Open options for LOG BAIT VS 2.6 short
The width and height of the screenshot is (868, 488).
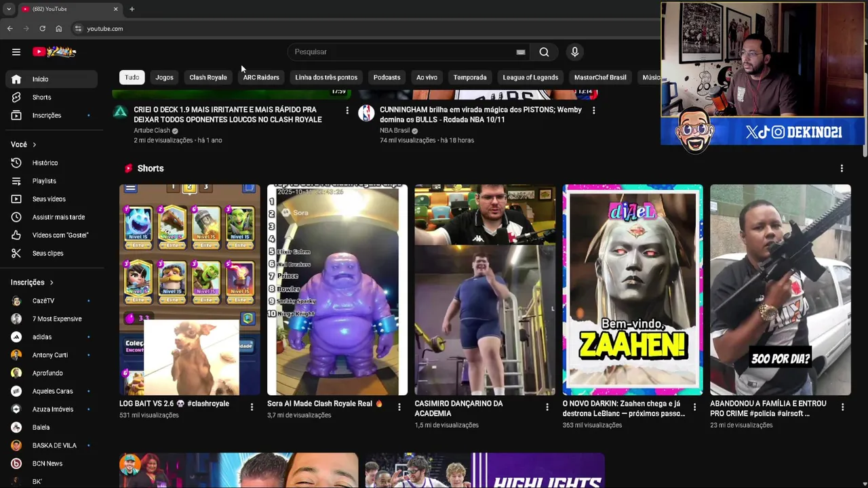pos(252,407)
